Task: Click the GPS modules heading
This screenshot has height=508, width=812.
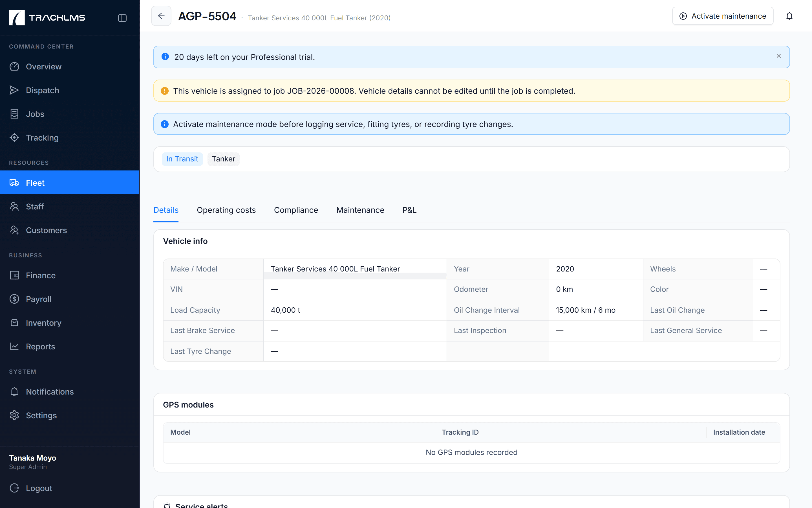Action: (x=188, y=404)
